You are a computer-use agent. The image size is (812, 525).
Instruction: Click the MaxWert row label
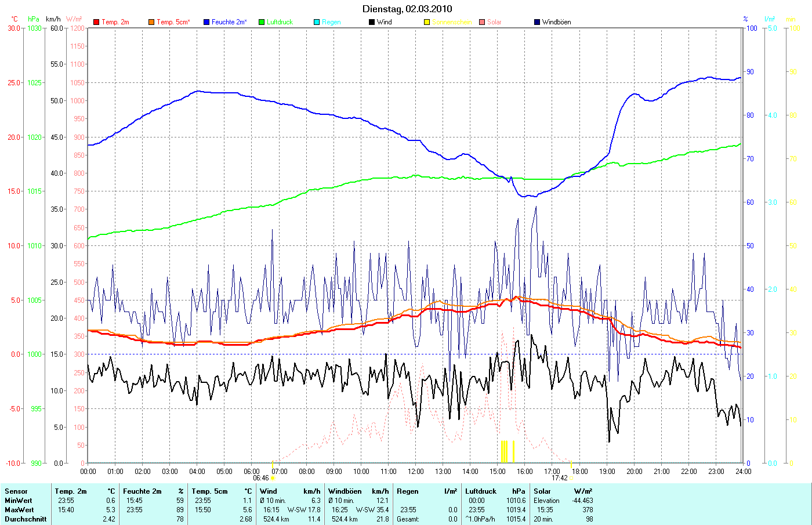(19, 510)
